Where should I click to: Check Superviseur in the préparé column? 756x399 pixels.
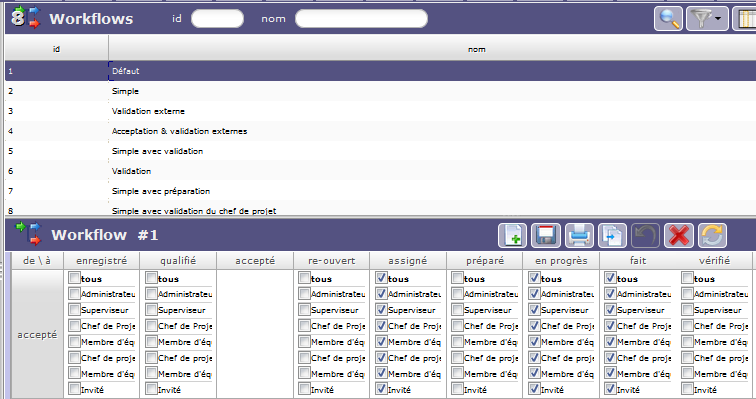click(458, 309)
